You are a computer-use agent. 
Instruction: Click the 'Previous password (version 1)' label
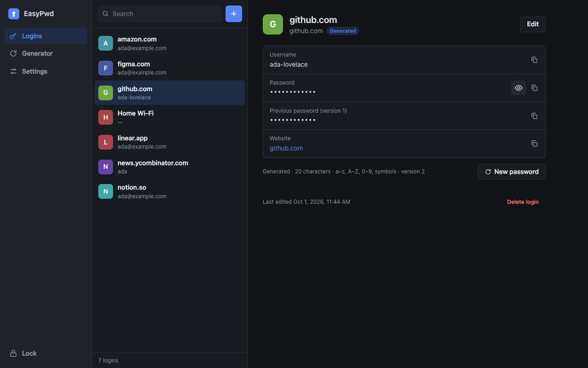click(308, 111)
